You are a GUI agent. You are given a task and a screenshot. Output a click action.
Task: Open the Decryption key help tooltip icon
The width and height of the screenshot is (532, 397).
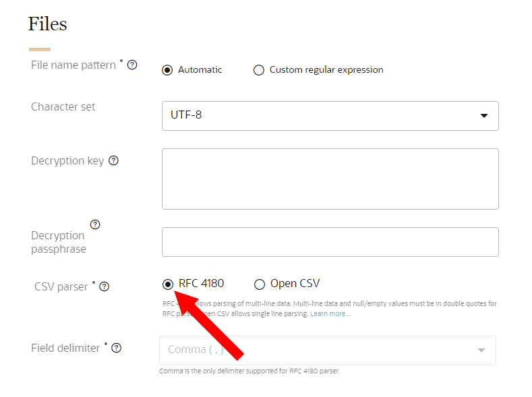click(113, 160)
